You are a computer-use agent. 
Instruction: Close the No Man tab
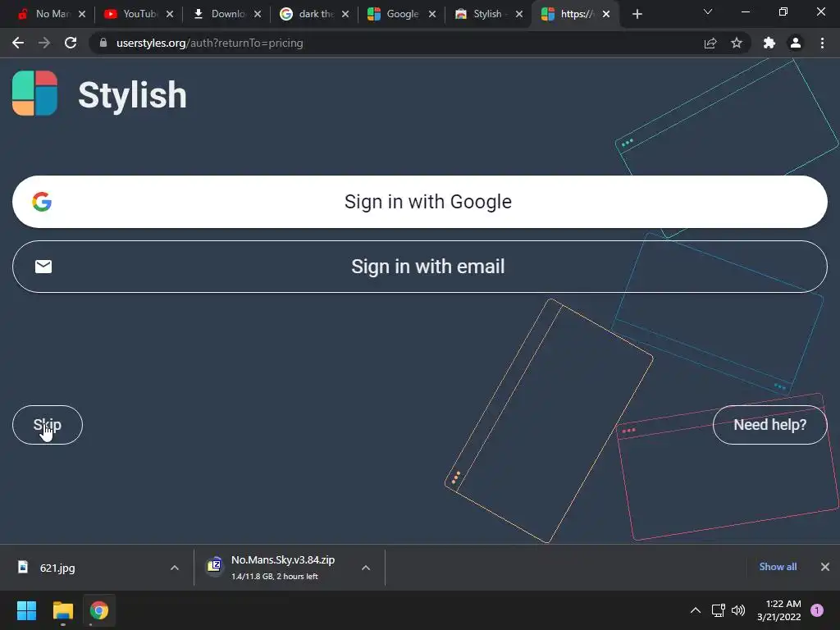pos(82,14)
